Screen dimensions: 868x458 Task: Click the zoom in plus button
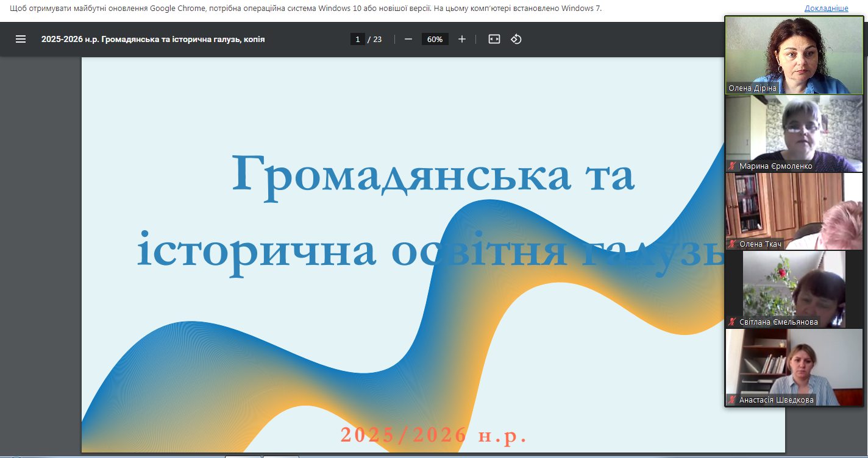(462, 39)
